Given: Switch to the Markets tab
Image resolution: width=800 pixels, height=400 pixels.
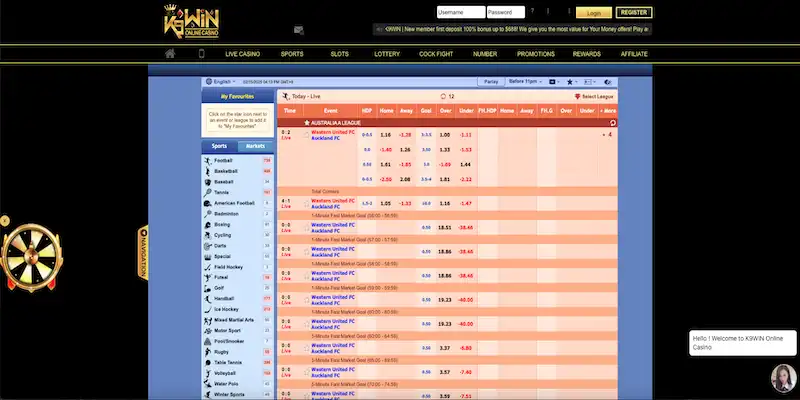Looking at the screenshot, I should 255,146.
